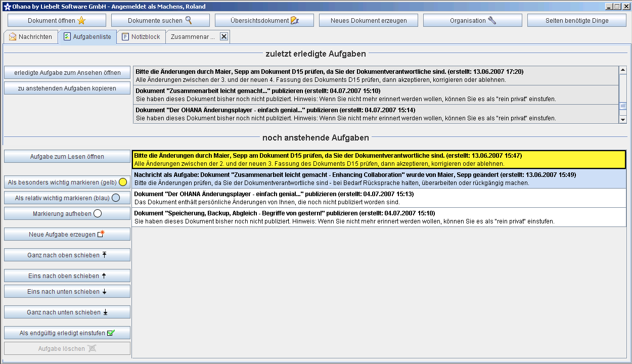The image size is (632, 364).
Task: Click the magnifier icon on Dokumente suchen
Action: point(189,21)
